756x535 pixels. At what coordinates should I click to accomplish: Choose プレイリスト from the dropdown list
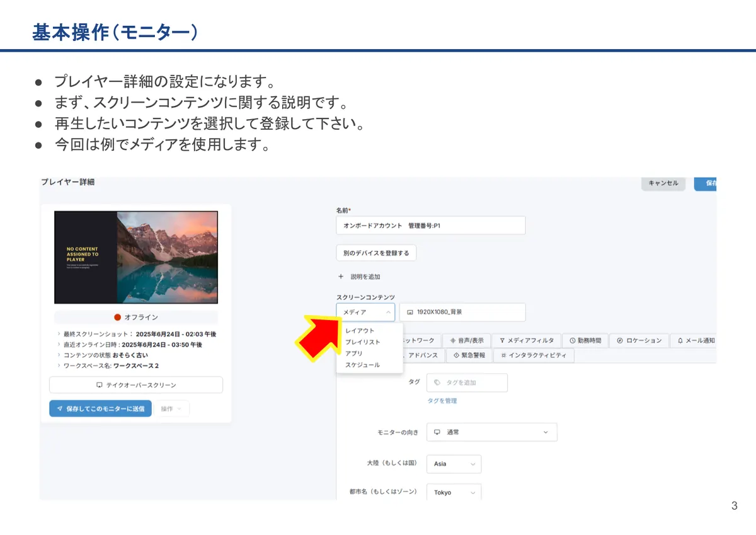point(363,342)
